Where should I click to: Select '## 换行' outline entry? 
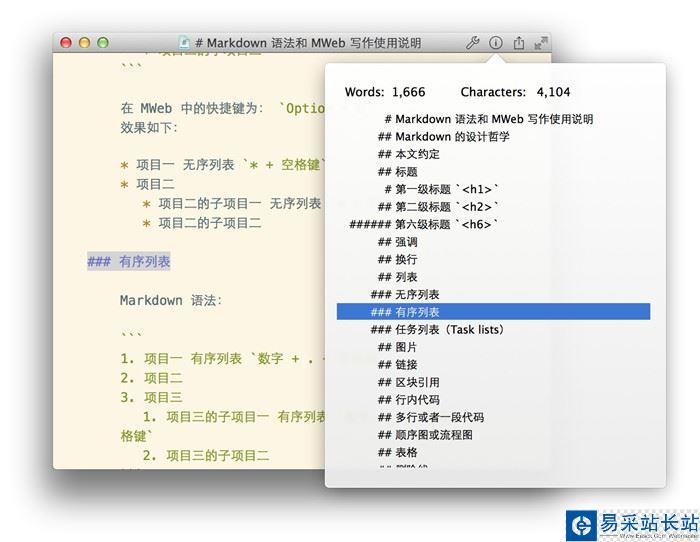pos(397,259)
